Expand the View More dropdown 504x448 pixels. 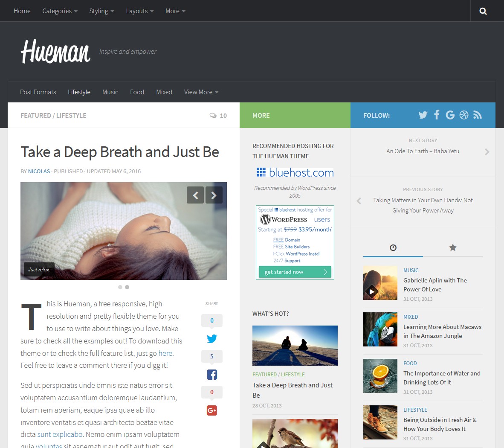[201, 92]
